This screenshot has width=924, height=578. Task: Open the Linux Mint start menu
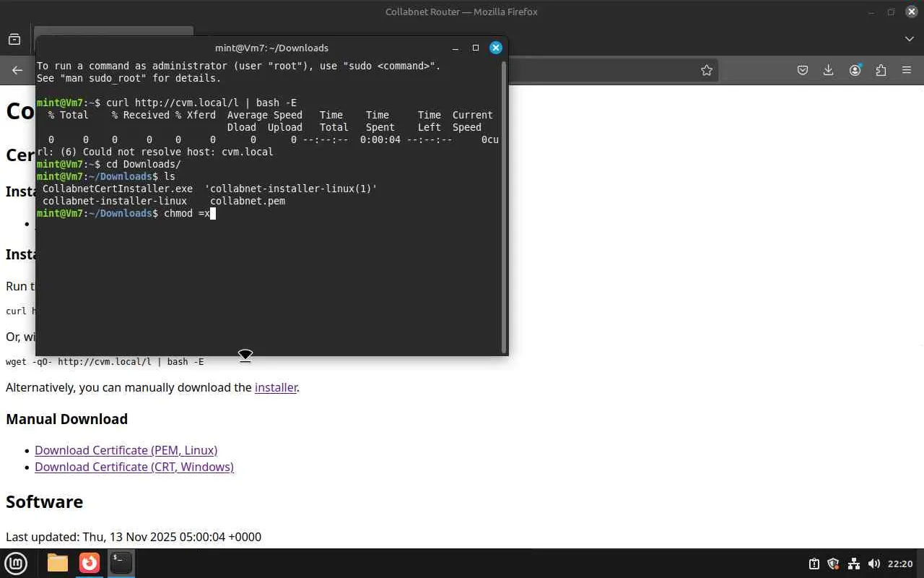[16, 563]
